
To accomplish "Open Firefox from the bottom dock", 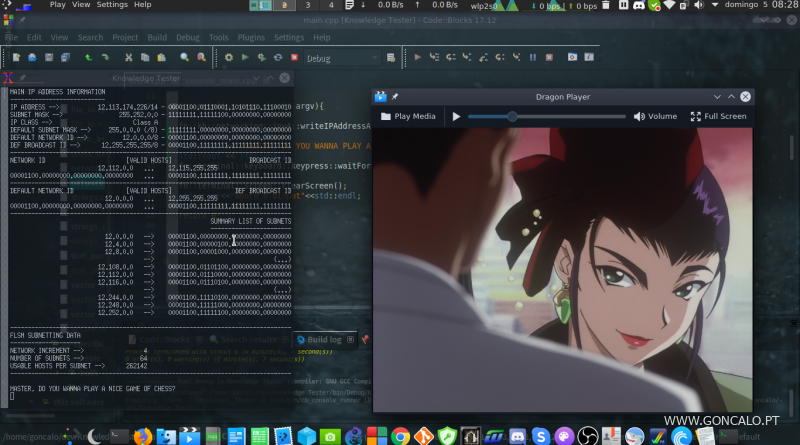I will pyautogui.click(x=141, y=436).
